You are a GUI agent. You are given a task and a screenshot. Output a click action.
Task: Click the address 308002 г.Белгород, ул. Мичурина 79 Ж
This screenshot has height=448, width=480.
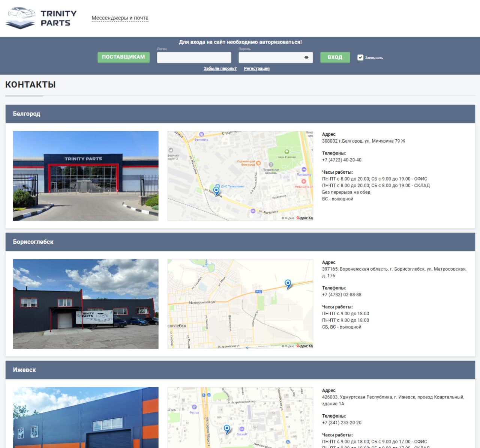pos(363,141)
